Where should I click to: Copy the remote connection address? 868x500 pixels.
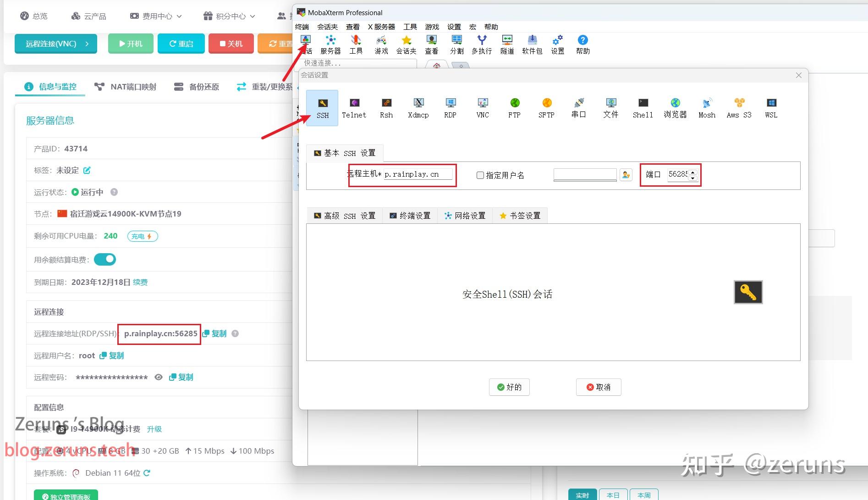(214, 333)
